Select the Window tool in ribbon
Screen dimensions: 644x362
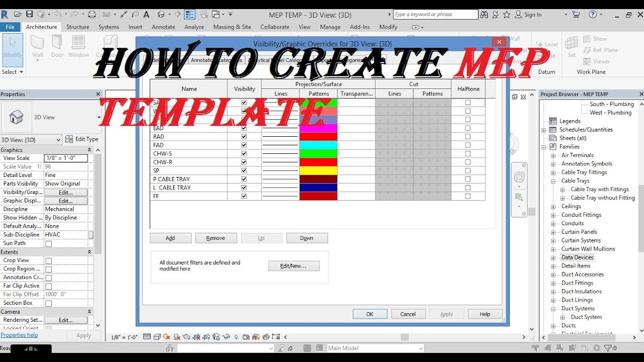(x=78, y=46)
